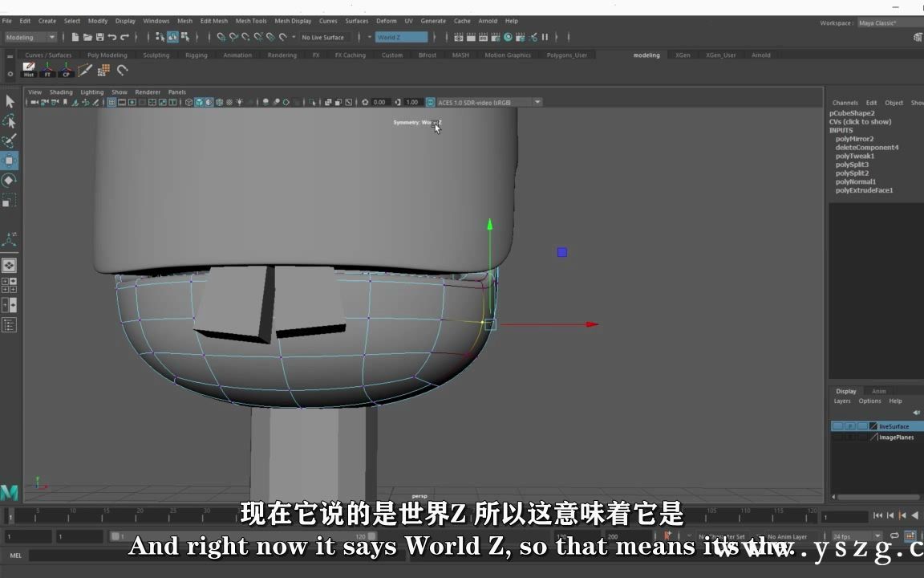Viewport: 924px width, 578px height.
Task: Toggle the isolate select view
Action: 312,103
